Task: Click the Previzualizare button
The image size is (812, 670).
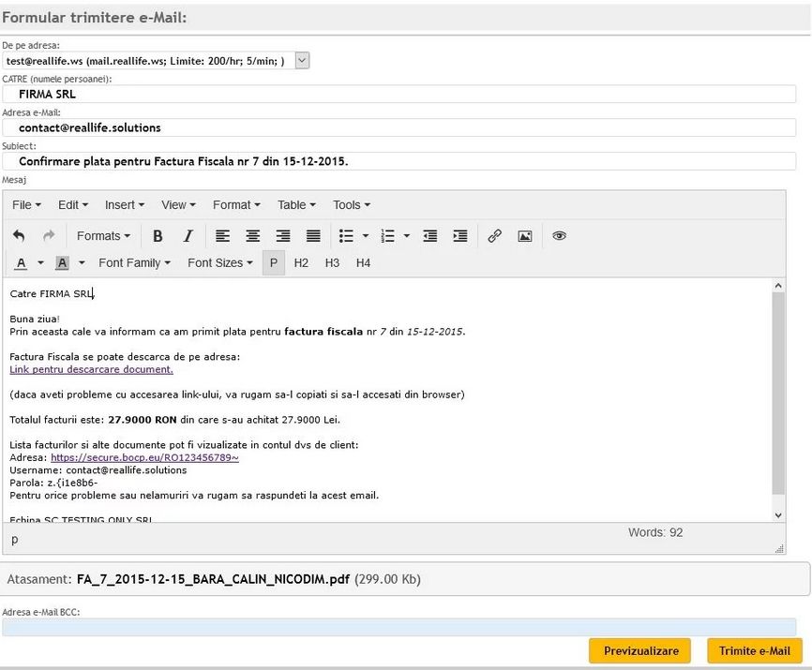Action: (639, 651)
